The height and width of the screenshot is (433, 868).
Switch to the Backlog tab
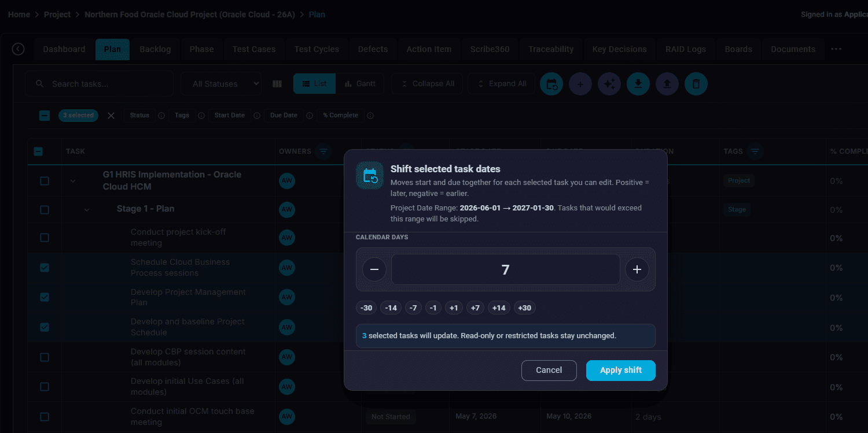(155, 49)
